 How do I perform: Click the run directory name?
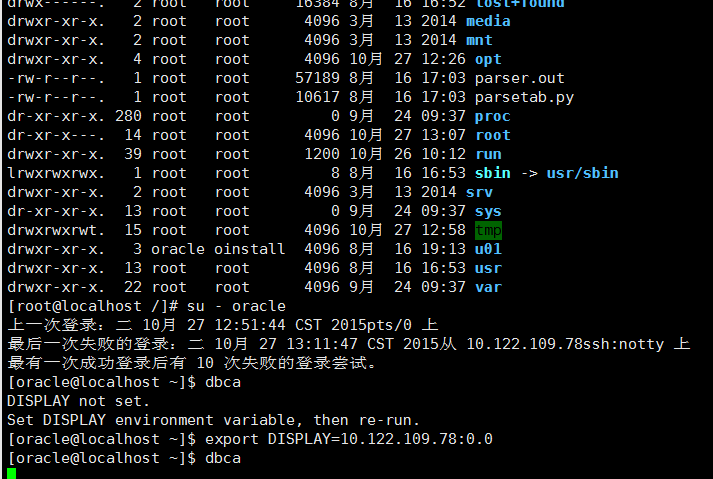488,154
